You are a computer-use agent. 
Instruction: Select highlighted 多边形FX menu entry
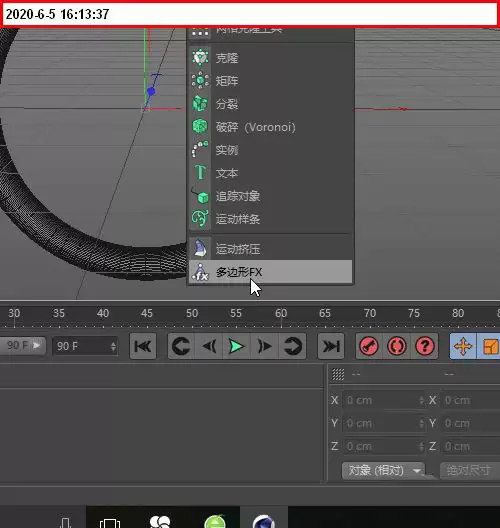click(270, 272)
